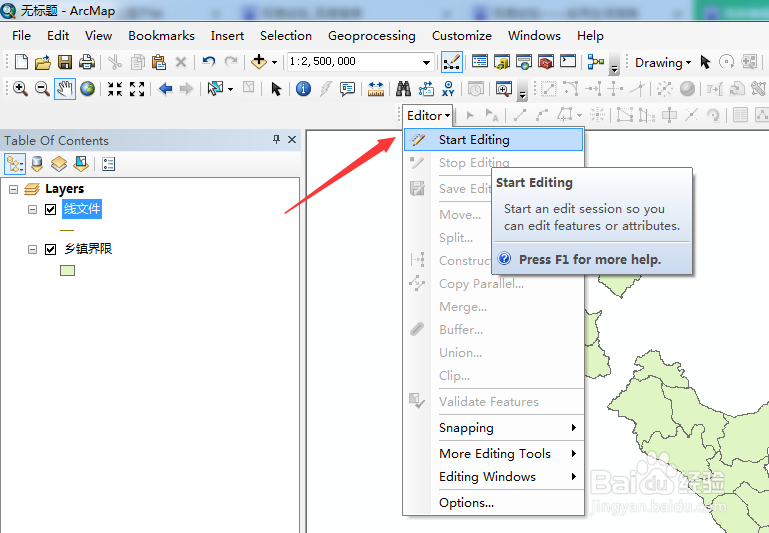The image size is (769, 533).
Task: Pin the Table Of Contents panel
Action: tap(276, 140)
